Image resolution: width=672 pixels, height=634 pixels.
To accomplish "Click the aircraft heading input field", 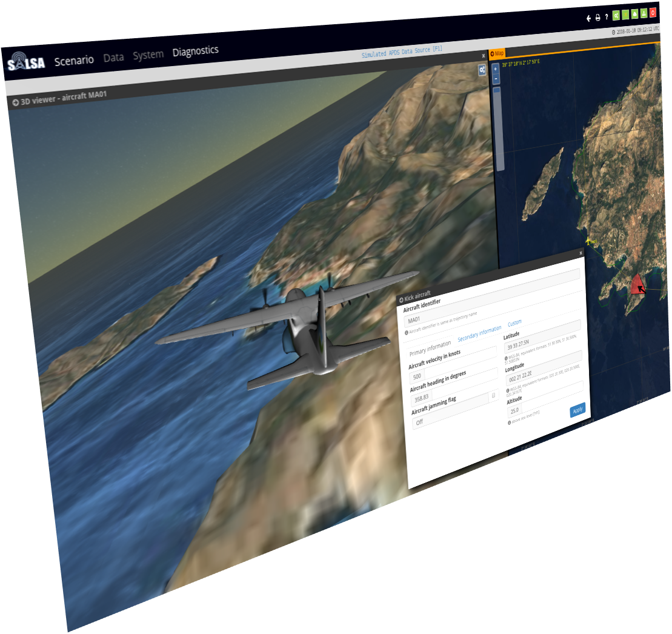I will (454, 386).
